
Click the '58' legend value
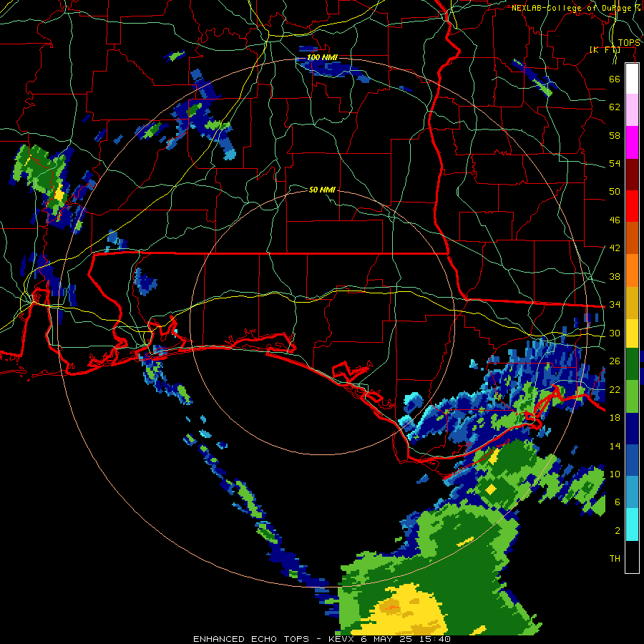click(615, 135)
